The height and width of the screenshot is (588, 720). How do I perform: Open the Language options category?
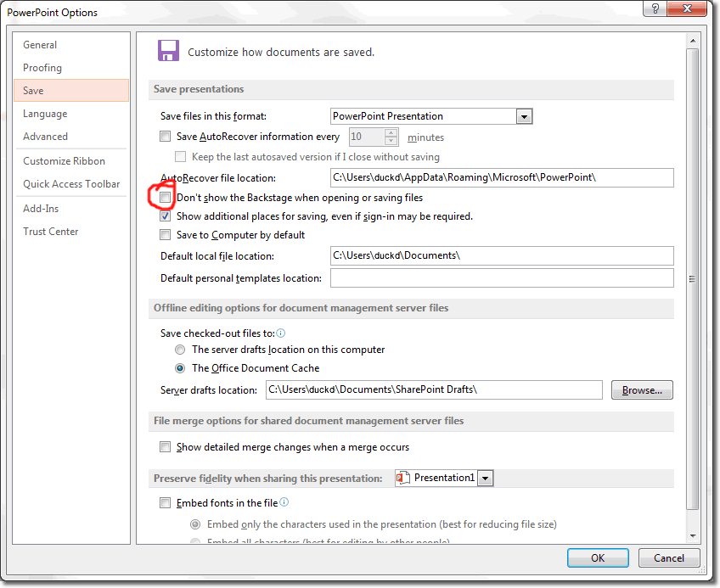71,114
